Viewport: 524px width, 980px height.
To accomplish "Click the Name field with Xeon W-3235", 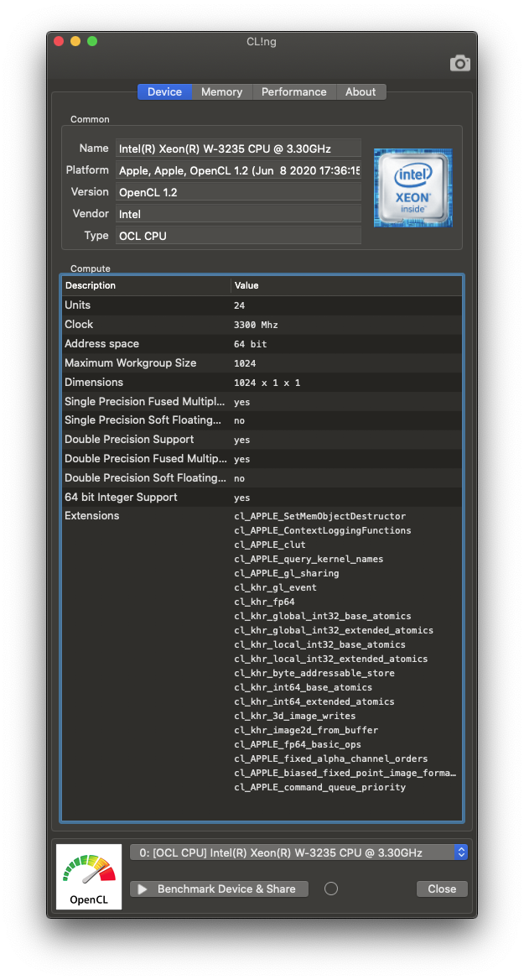I will tap(239, 149).
